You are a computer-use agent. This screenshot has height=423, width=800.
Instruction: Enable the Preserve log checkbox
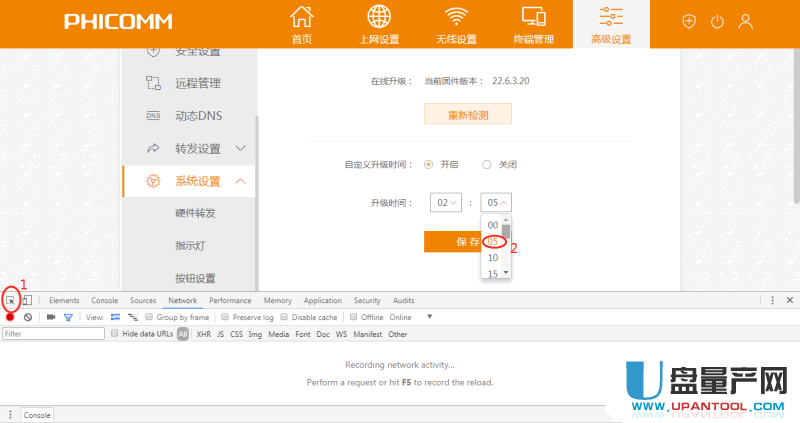click(225, 317)
